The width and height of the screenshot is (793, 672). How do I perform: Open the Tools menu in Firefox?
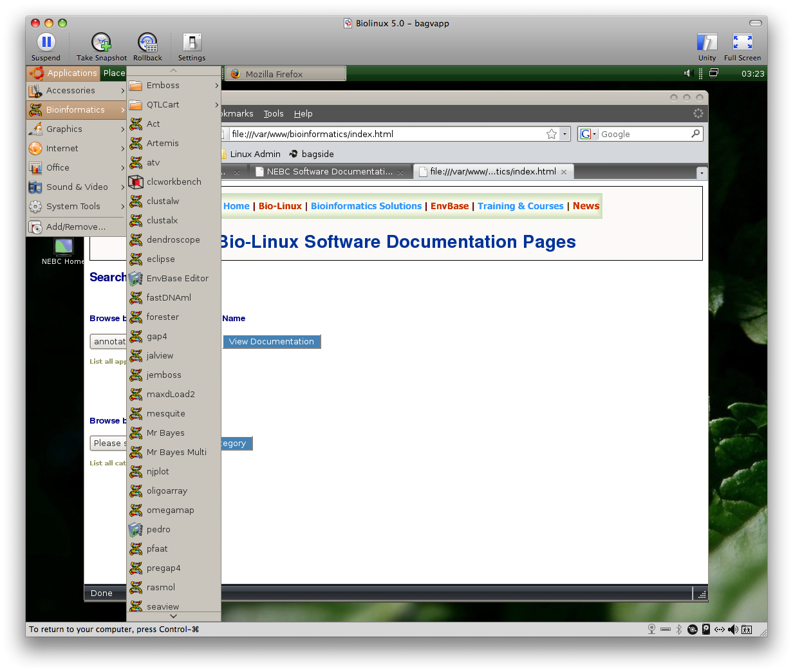[x=274, y=113]
